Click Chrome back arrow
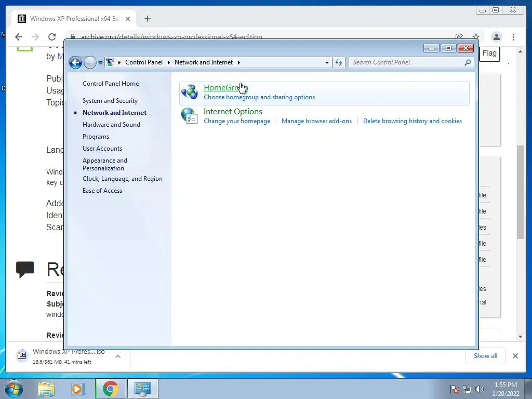Viewport: 532px width, 399px height. 19,37
